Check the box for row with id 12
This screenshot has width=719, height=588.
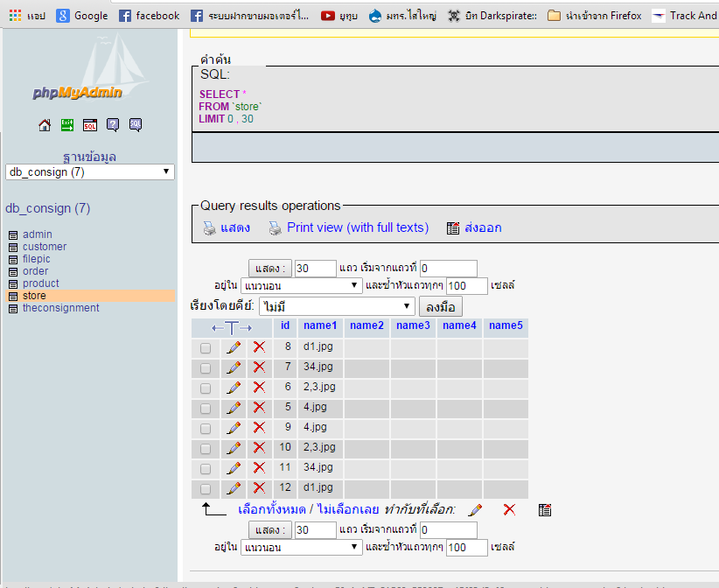206,489
